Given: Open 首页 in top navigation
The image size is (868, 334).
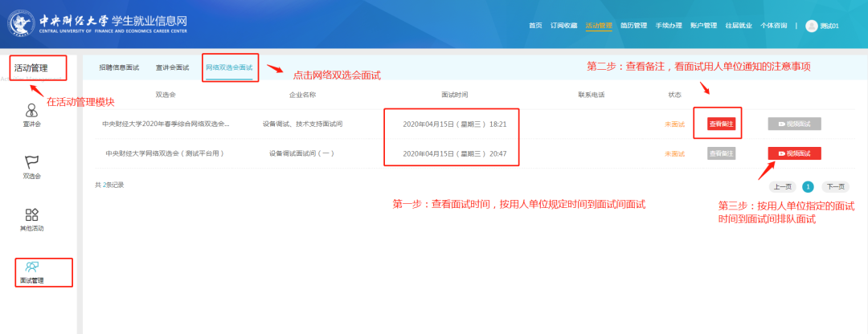Looking at the screenshot, I should tap(535, 26).
